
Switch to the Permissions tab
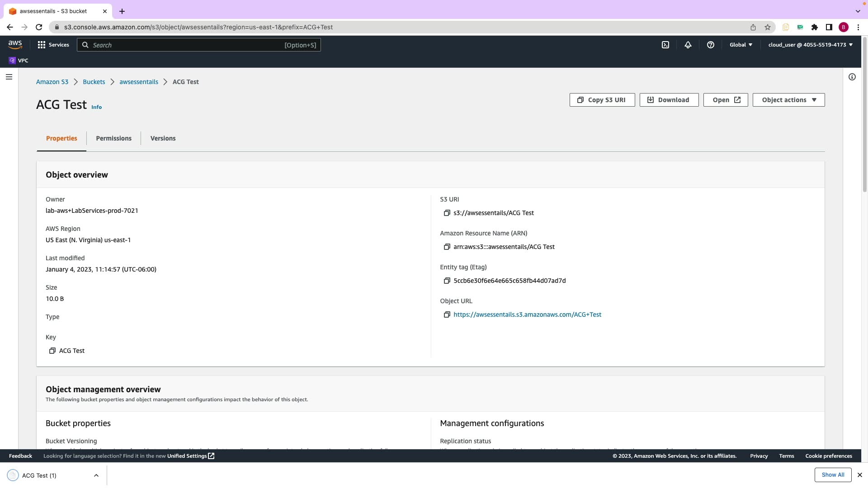(113, 138)
